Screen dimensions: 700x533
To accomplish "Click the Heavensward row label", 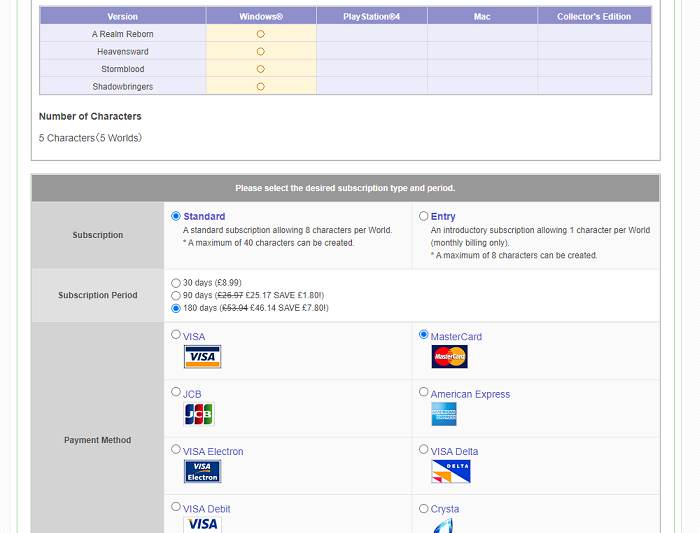I will (x=123, y=51).
